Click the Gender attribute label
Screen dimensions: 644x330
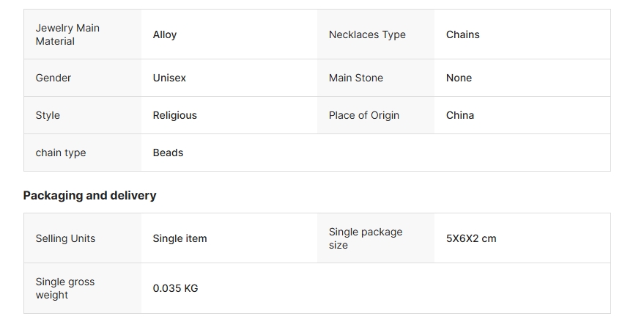[x=53, y=78]
